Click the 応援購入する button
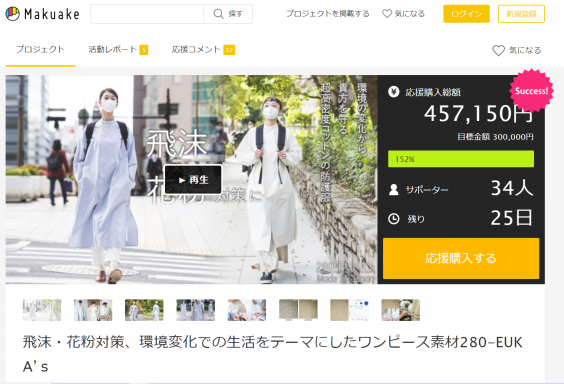 tap(461, 258)
